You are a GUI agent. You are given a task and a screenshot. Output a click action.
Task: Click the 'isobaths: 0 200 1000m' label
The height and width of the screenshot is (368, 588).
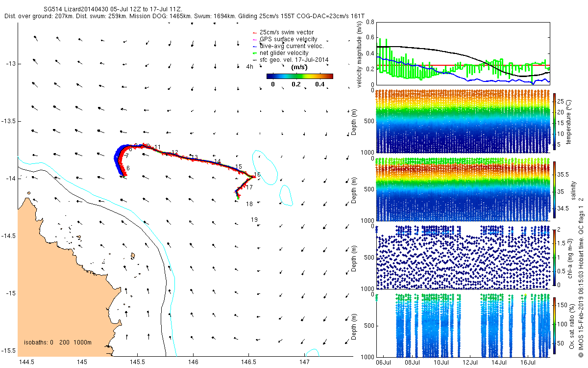coord(57,342)
